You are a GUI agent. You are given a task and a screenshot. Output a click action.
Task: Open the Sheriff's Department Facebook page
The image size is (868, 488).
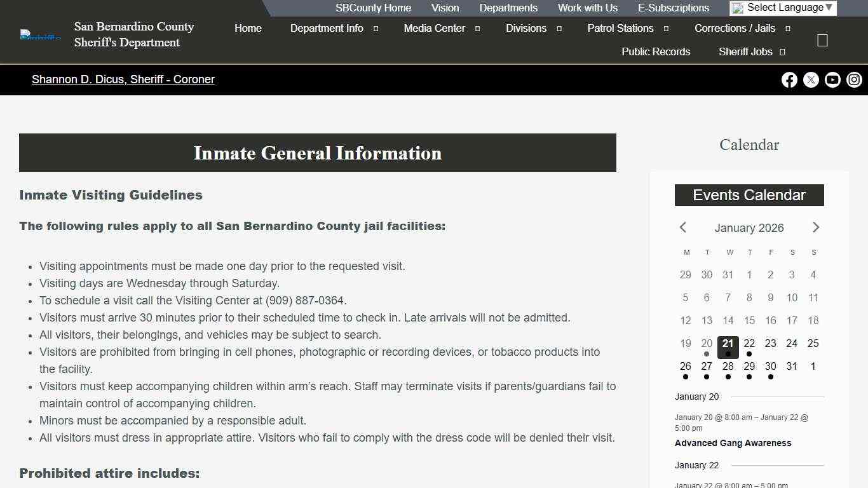click(789, 79)
